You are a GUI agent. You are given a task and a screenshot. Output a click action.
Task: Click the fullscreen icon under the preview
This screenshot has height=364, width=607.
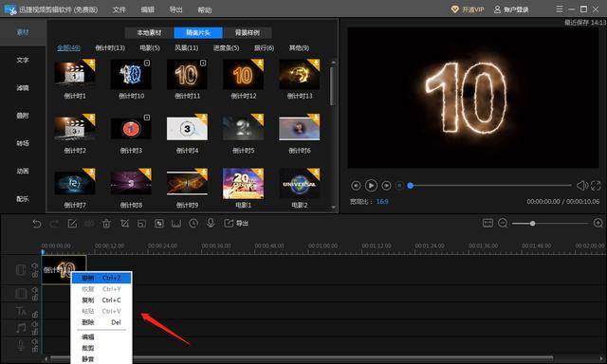pyautogui.click(x=596, y=186)
